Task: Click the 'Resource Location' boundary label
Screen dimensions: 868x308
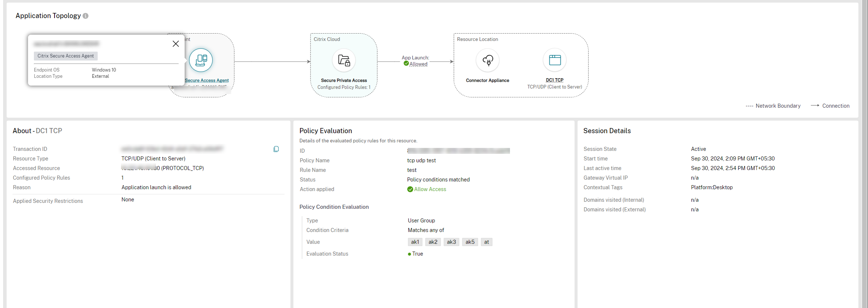Action: click(478, 39)
